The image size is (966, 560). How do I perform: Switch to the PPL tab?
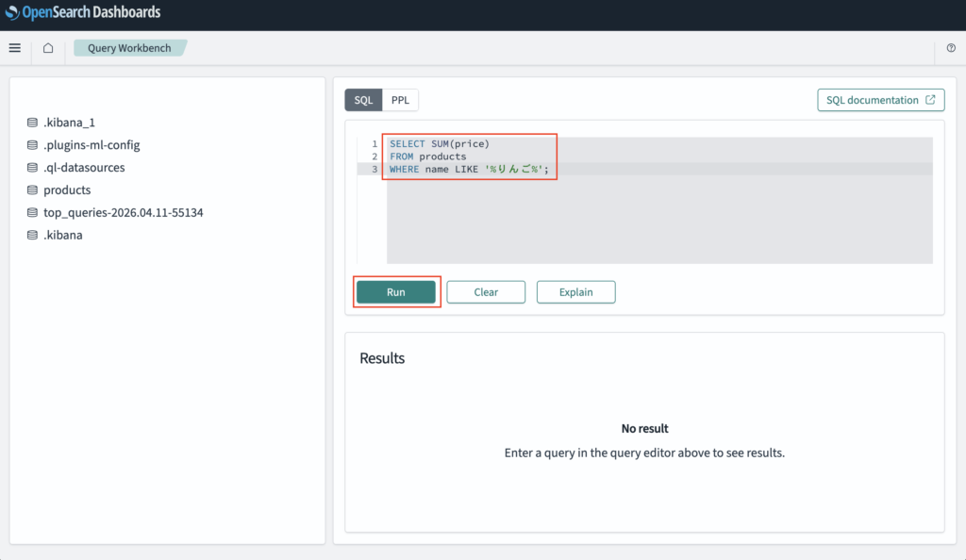pos(400,100)
